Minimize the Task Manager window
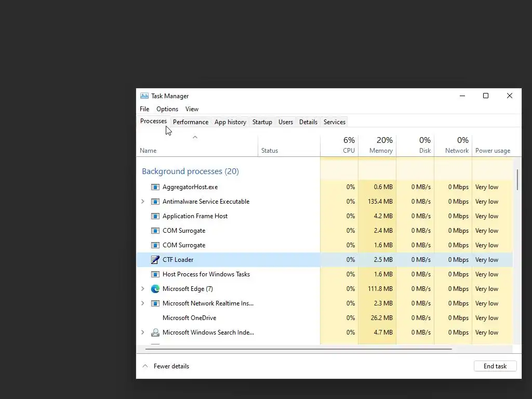Viewport: 532px width, 399px height. (462, 96)
